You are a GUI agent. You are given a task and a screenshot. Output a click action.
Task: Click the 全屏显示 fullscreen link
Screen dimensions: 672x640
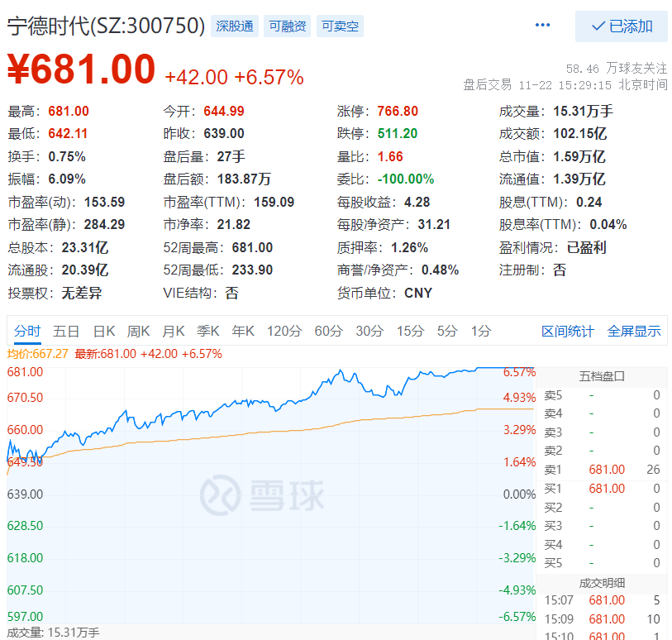[634, 332]
